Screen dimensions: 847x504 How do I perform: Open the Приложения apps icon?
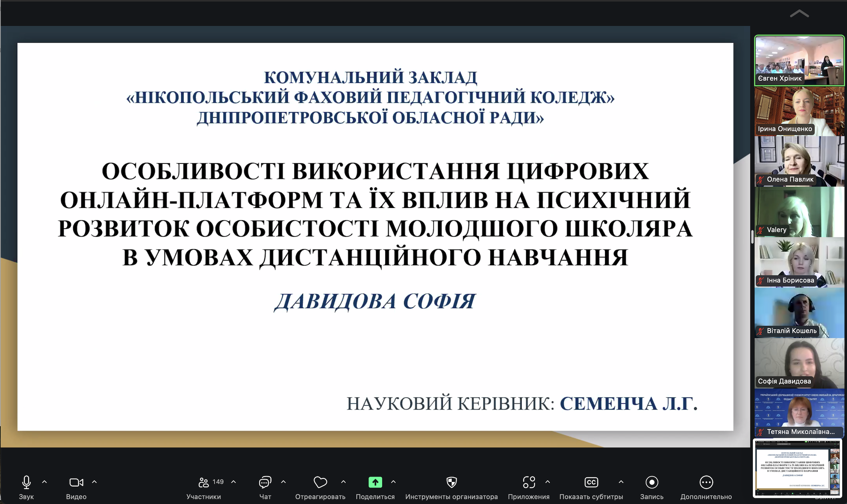coord(529,482)
